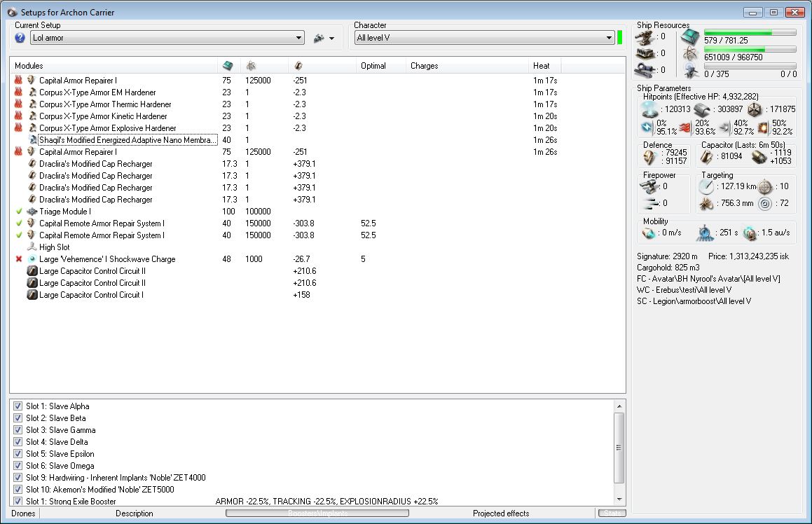Viewport: 812px width, 524px height.
Task: Click the hull structure hitpoints icon
Action: pyautogui.click(x=755, y=110)
